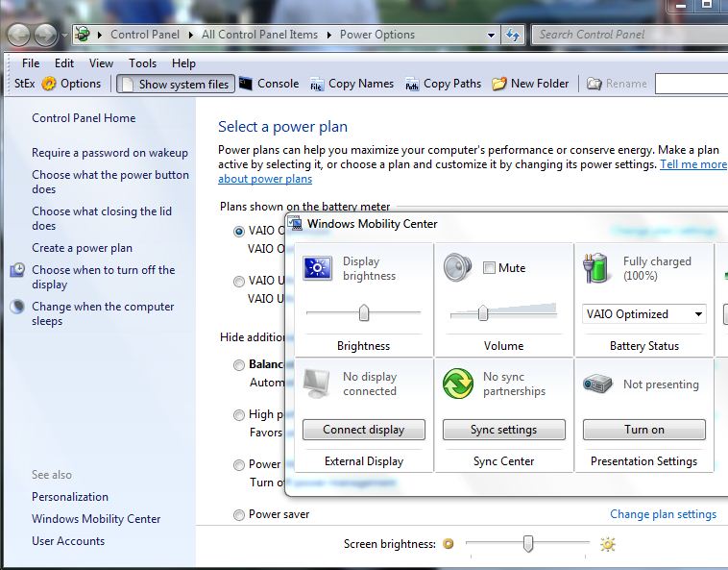Open the Personalization link under See also
Viewport: 728px width, 570px height.
click(x=70, y=497)
